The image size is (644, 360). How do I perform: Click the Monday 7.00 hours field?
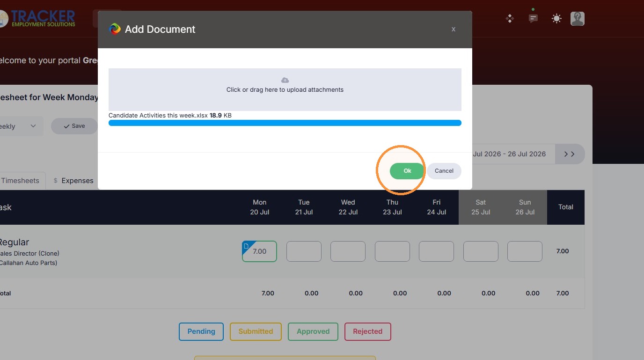pos(259,251)
